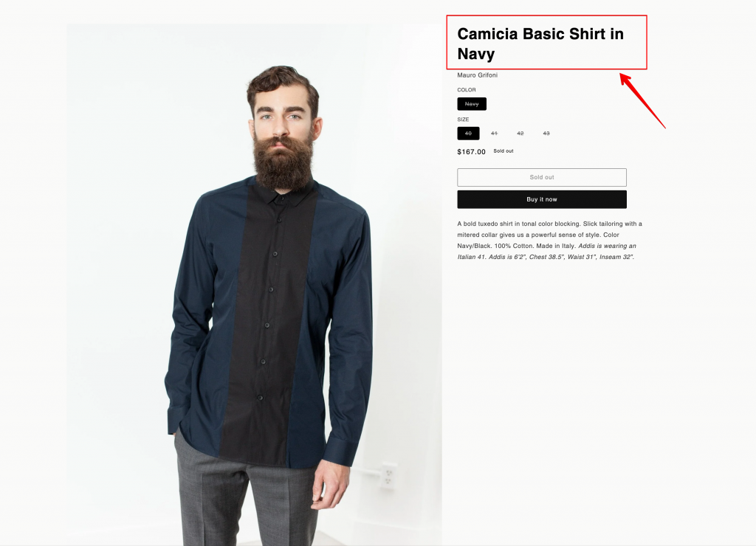The image size is (756, 546).
Task: Click the $167.00 price
Action: 471,152
